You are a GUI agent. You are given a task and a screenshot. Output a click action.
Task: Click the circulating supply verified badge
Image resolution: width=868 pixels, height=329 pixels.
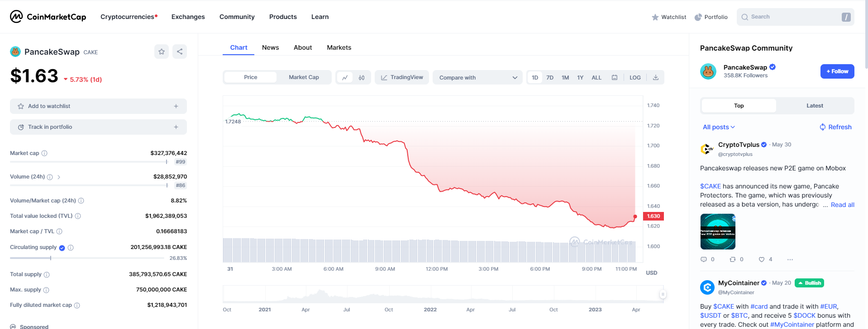[x=62, y=248]
